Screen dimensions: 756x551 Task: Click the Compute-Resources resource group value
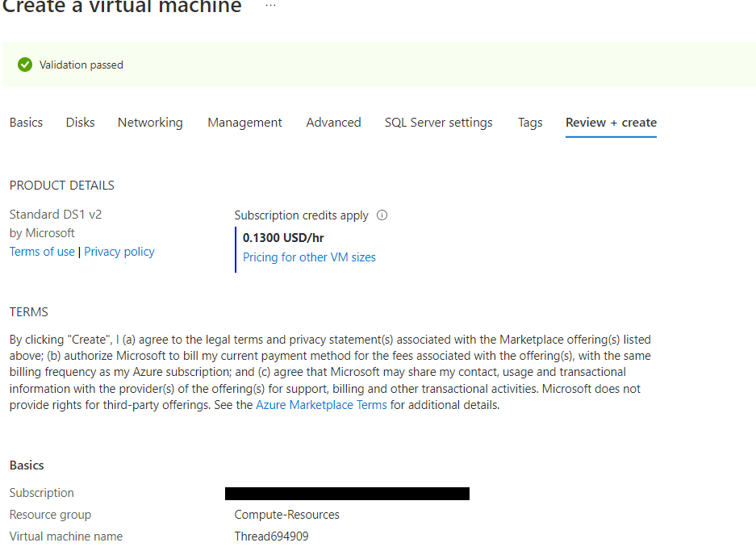pos(287,515)
